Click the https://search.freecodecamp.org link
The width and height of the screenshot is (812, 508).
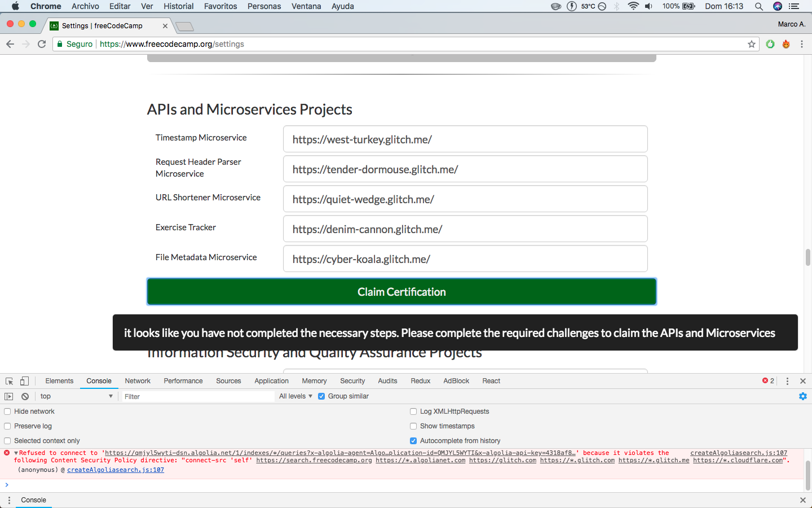coord(314,460)
